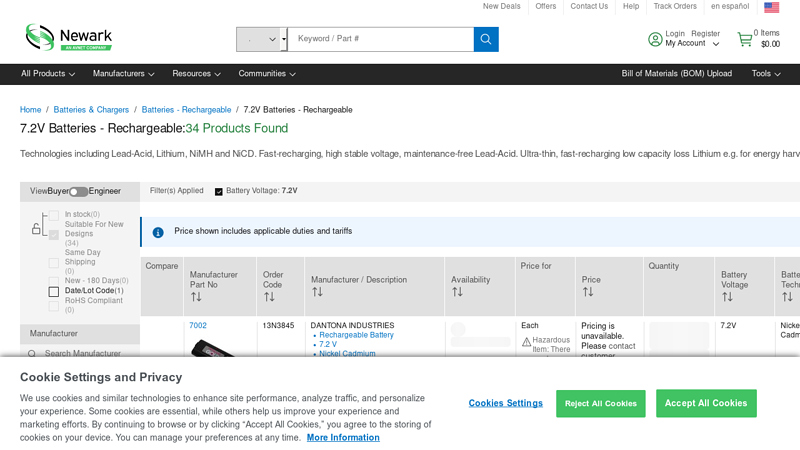The image size is (800, 450).
Task: Open the shopping cart icon
Action: pos(745,39)
